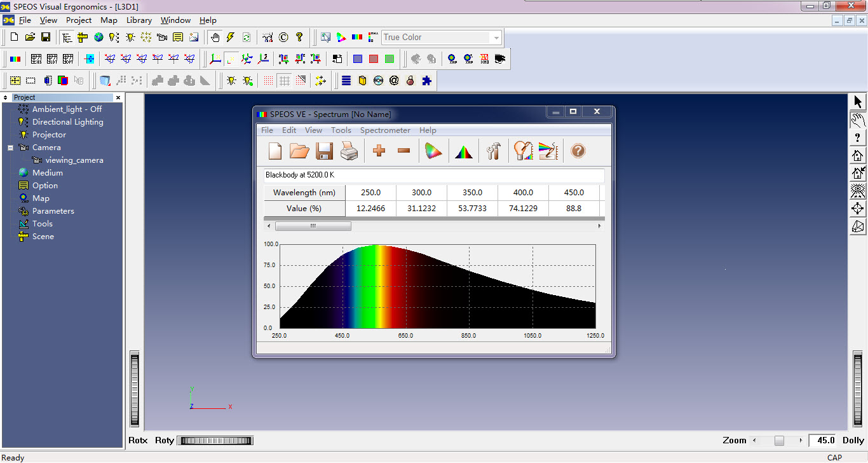
Task: Click the globe icon in main toolbar
Action: pyautogui.click(x=98, y=38)
